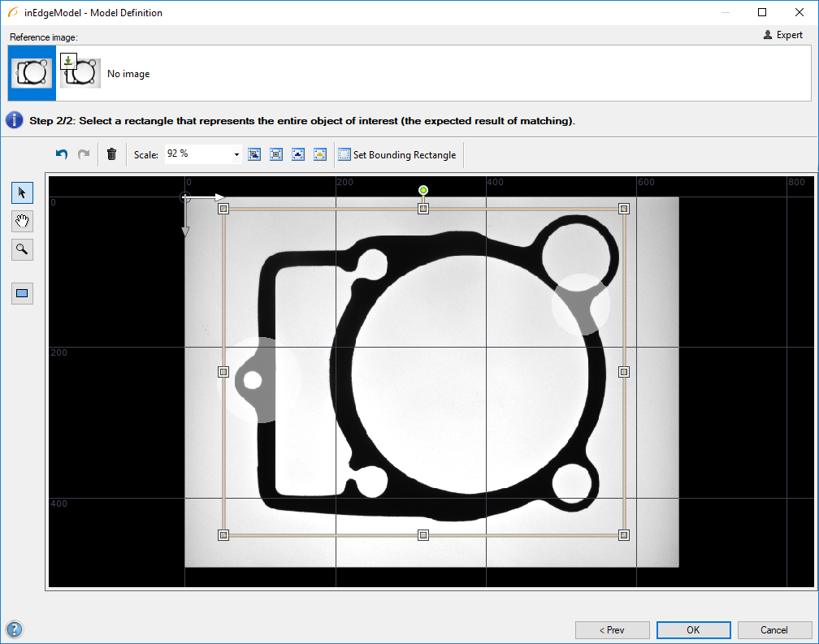819x644 pixels.
Task: Click the Undo arrow icon
Action: 62,154
